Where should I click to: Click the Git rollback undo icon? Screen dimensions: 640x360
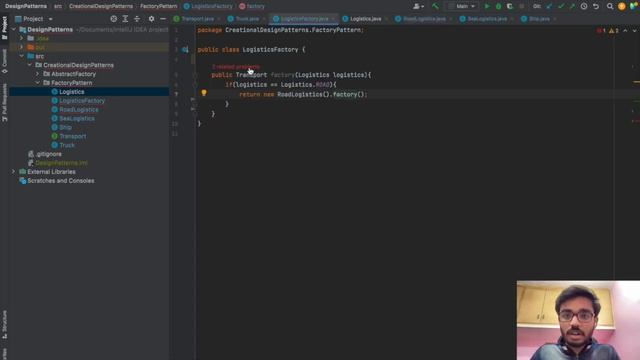coord(596,6)
